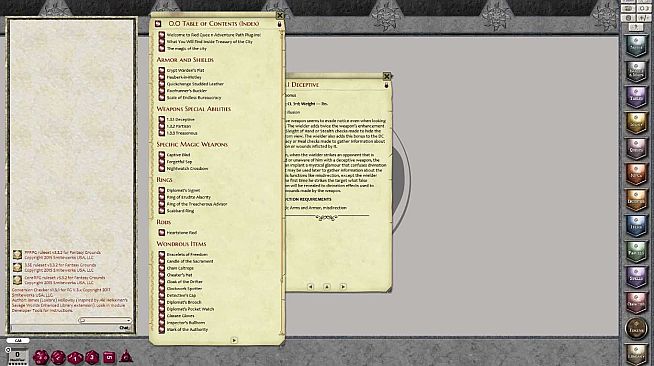Click 'CoreRPG ruleset v3.3.2' chat message

(65, 280)
